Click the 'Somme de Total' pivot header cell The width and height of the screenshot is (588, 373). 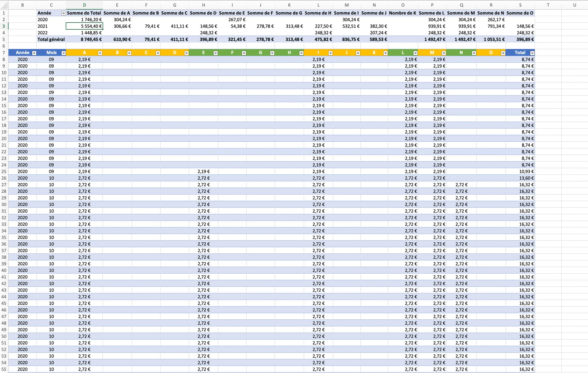(x=84, y=13)
